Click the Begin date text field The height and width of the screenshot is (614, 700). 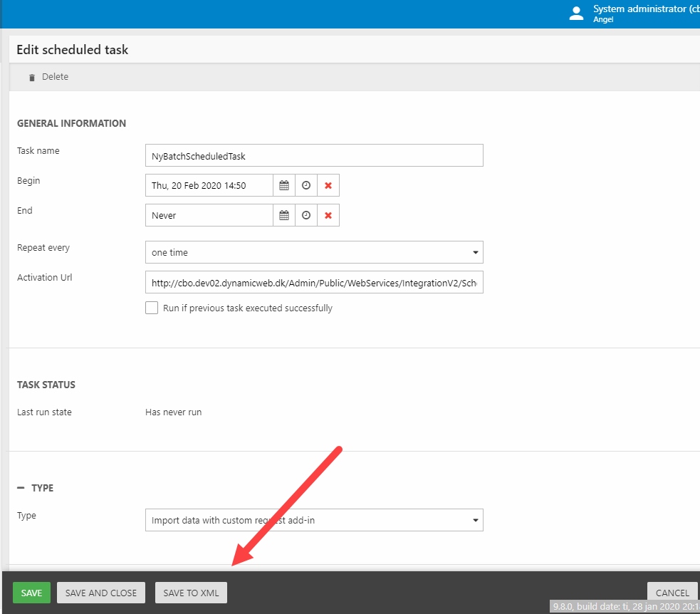pos(209,185)
